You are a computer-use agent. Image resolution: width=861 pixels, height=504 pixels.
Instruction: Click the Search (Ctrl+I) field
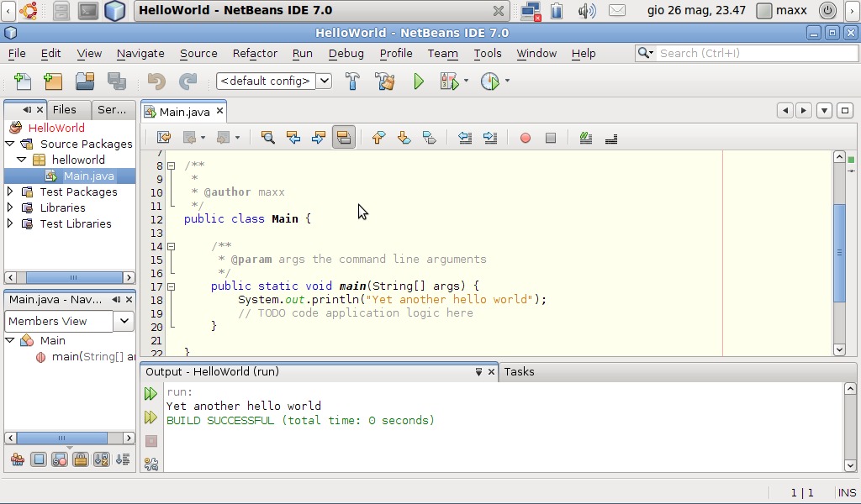[756, 53]
